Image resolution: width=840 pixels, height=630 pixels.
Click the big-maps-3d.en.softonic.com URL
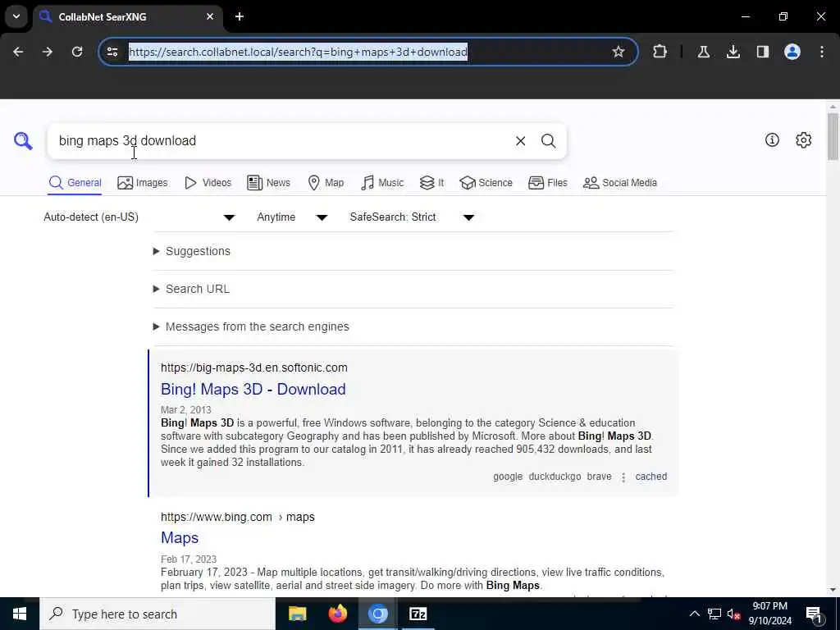(254, 367)
